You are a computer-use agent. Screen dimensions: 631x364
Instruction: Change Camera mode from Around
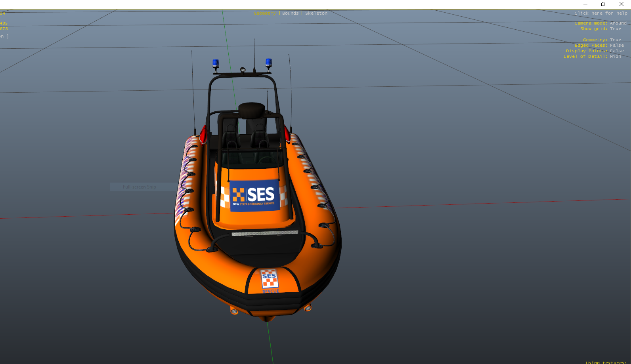600,23
